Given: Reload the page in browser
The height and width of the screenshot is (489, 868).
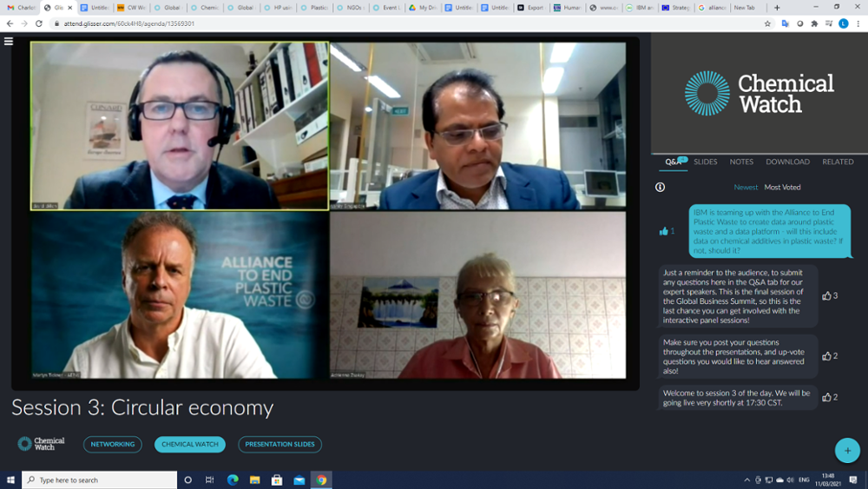Looking at the screenshot, I should (x=39, y=23).
